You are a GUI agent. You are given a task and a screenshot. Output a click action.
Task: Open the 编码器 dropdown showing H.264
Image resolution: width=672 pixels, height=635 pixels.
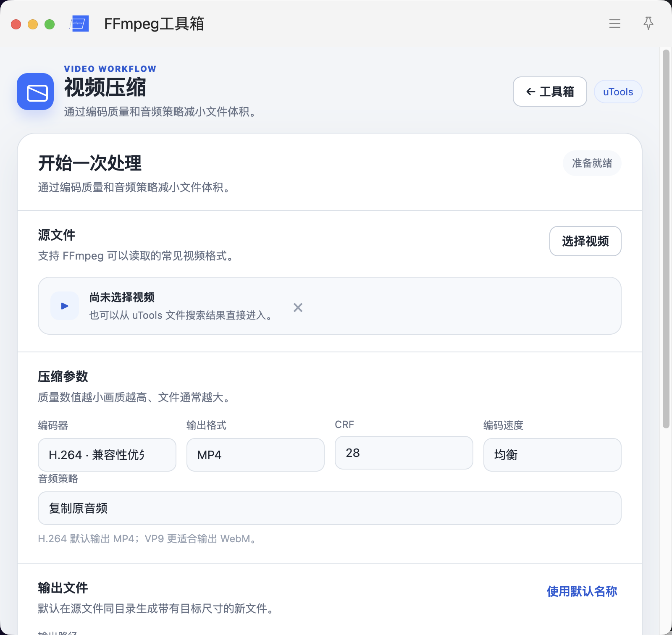point(107,455)
